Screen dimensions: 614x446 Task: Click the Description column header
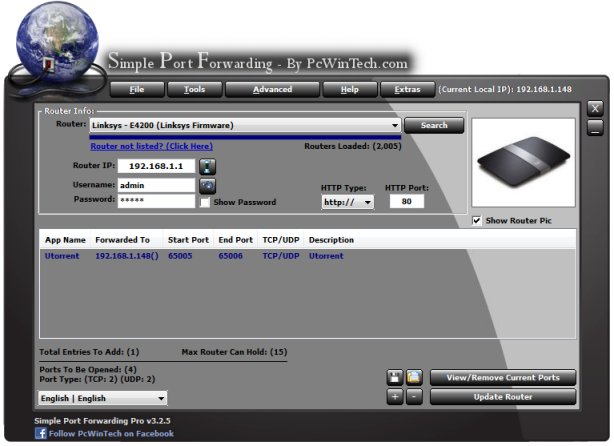click(x=331, y=240)
